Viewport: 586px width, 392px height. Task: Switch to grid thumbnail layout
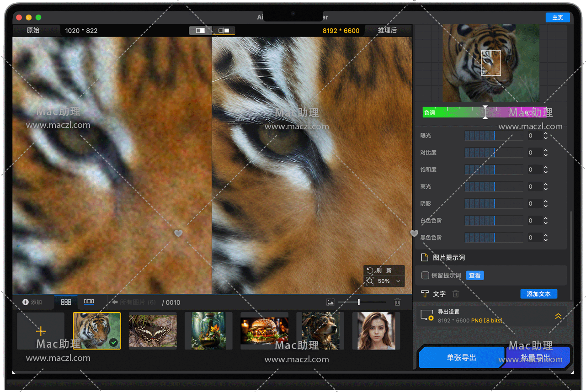66,302
